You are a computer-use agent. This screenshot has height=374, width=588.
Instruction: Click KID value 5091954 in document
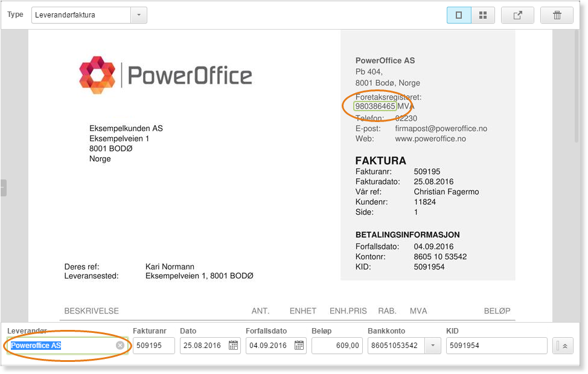[x=429, y=266]
